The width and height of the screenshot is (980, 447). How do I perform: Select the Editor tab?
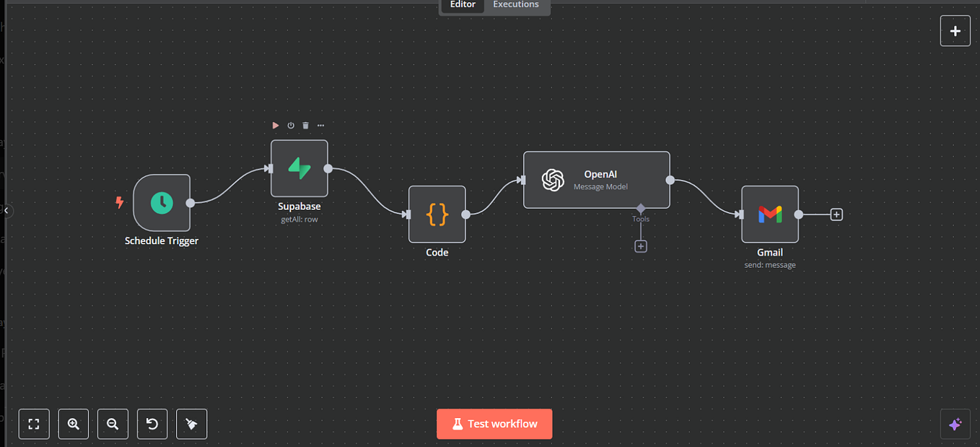coord(461,4)
